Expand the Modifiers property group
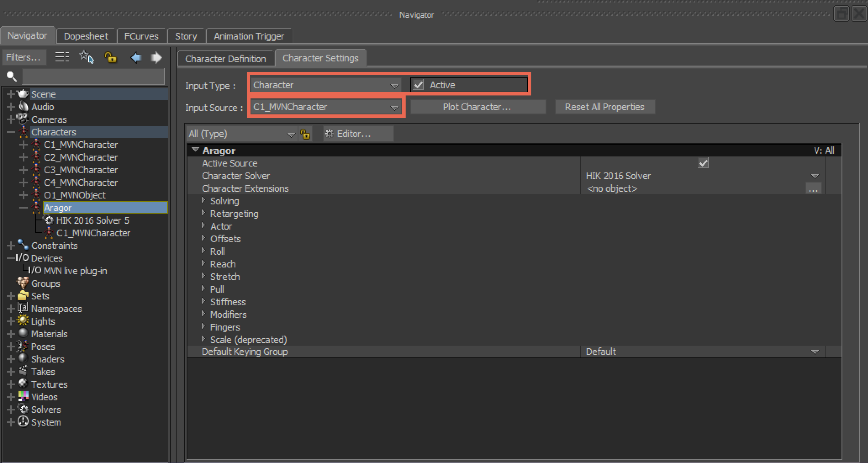 pos(203,314)
